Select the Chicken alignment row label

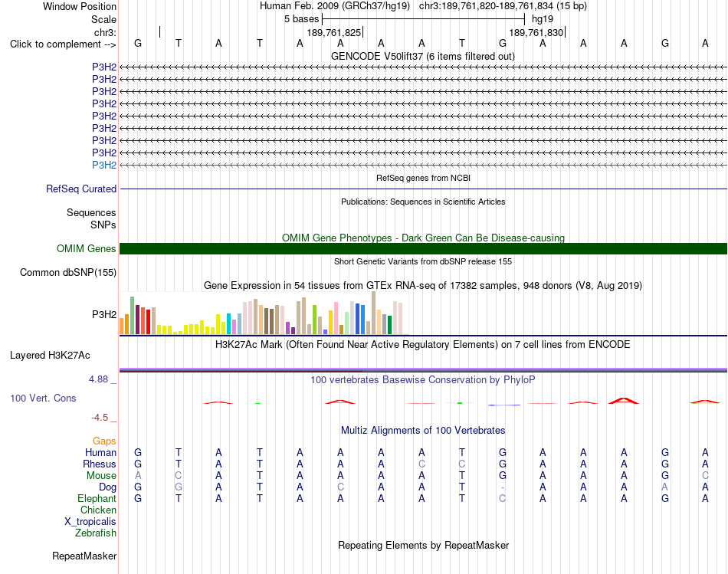pyautogui.click(x=98, y=510)
